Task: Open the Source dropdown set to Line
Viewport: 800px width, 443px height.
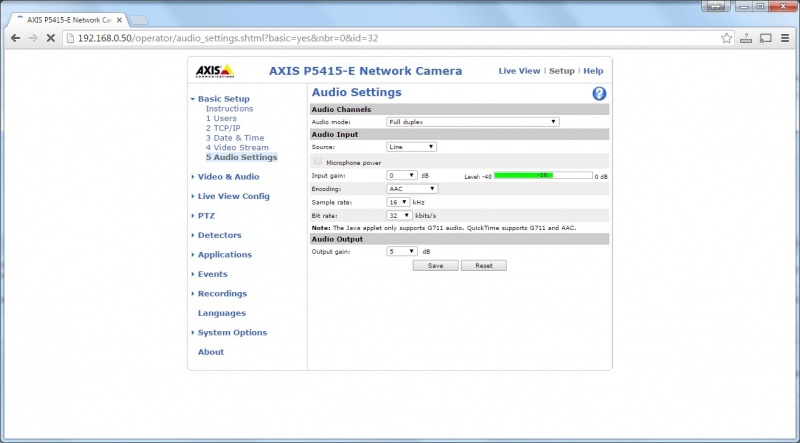Action: 411,147
